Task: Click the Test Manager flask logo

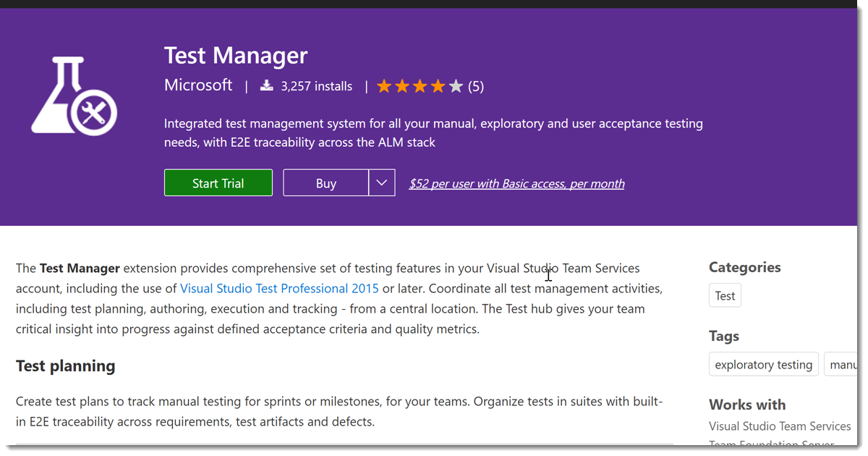Action: click(x=74, y=96)
